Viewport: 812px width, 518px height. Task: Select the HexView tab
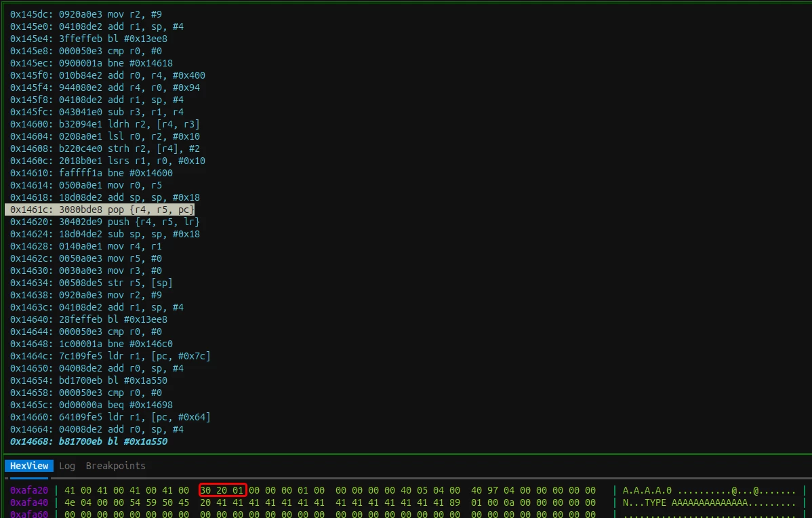[x=29, y=466]
